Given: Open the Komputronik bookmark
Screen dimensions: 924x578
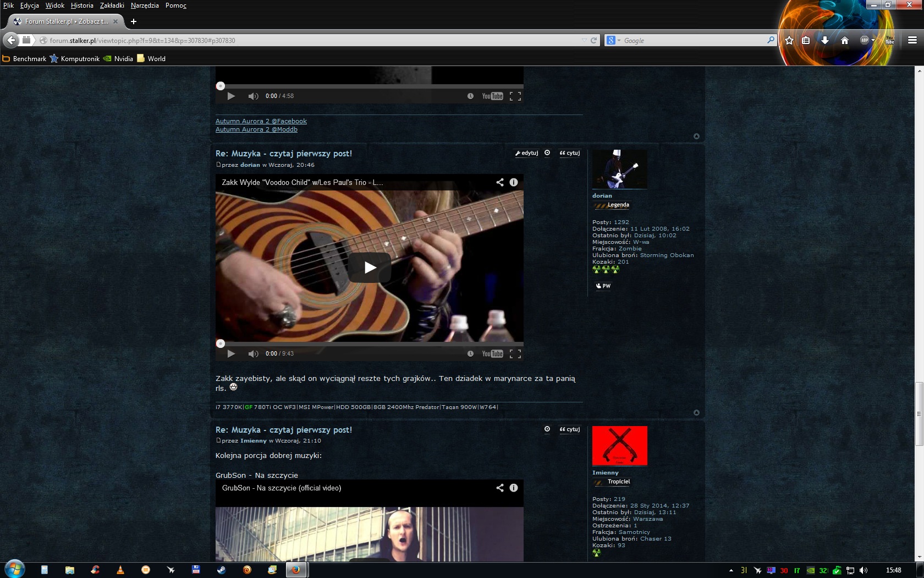Looking at the screenshot, I should pos(75,58).
